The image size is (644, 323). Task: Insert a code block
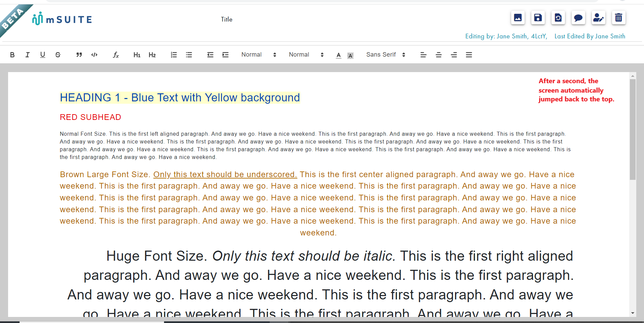(94, 55)
